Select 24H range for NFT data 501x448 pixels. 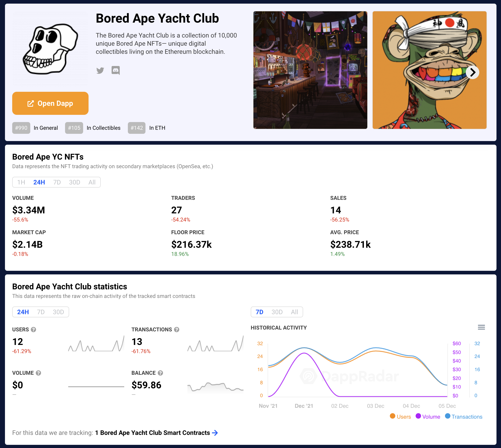39,182
